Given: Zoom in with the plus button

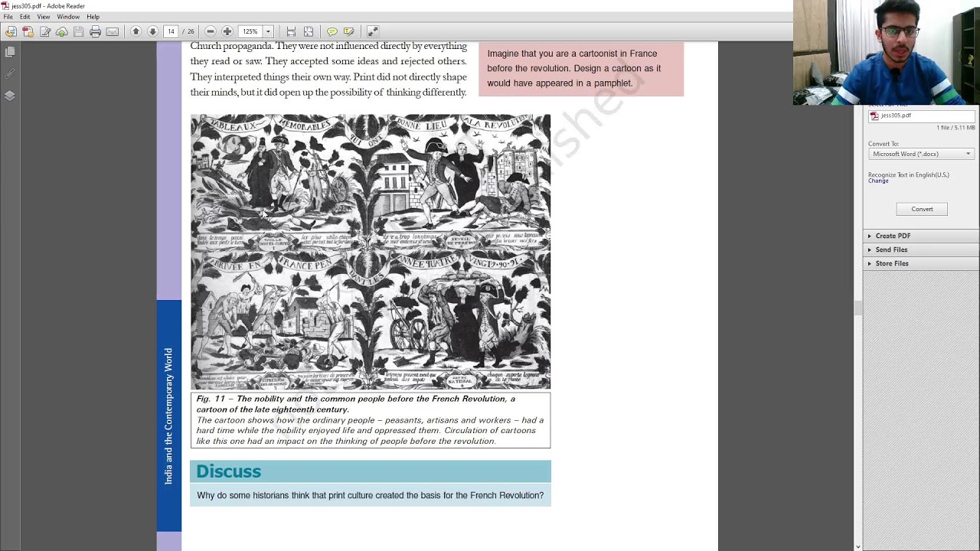Looking at the screenshot, I should click(227, 31).
